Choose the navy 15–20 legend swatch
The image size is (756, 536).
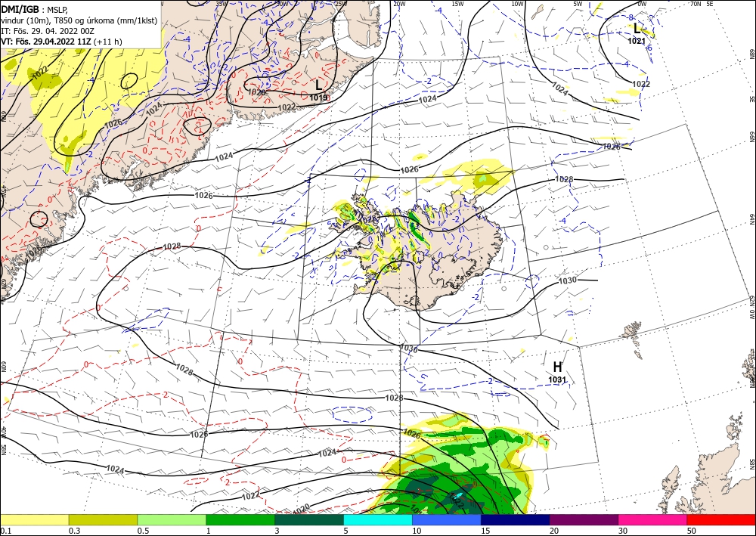516,519
